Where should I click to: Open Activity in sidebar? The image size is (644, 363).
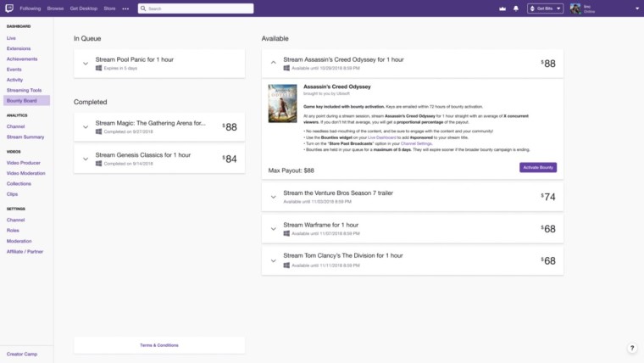[14, 80]
